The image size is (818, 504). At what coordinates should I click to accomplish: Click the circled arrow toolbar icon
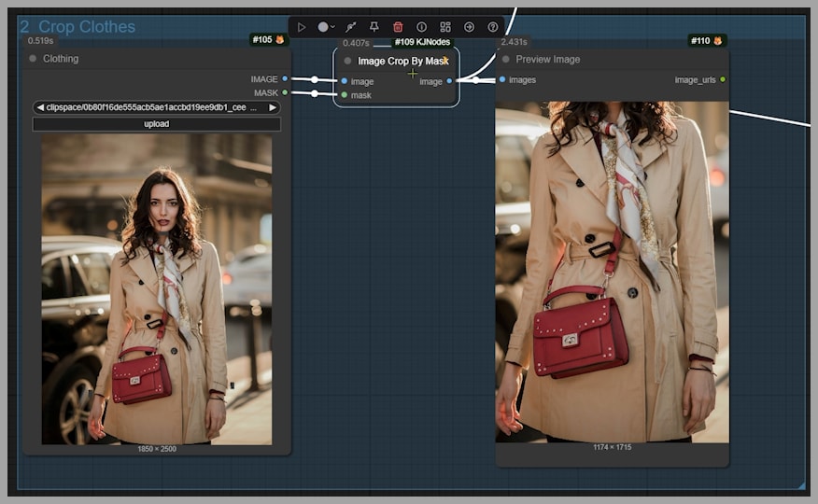click(469, 27)
